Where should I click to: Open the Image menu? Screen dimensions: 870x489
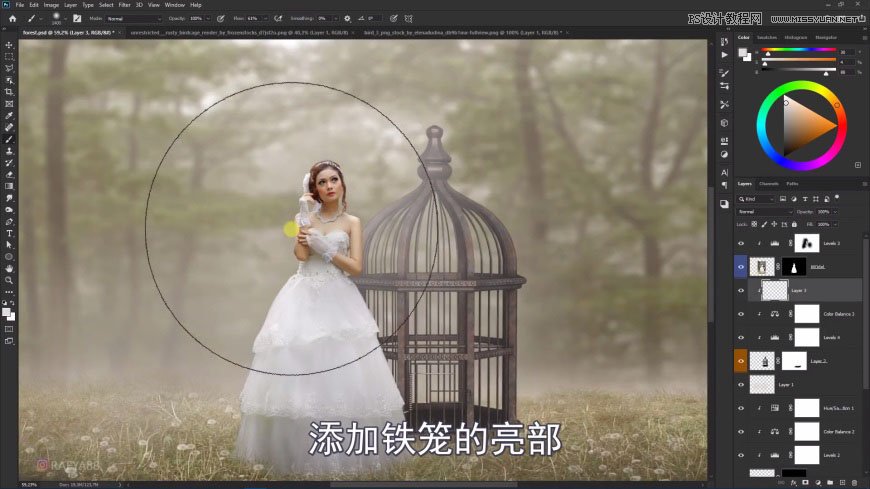51,4
